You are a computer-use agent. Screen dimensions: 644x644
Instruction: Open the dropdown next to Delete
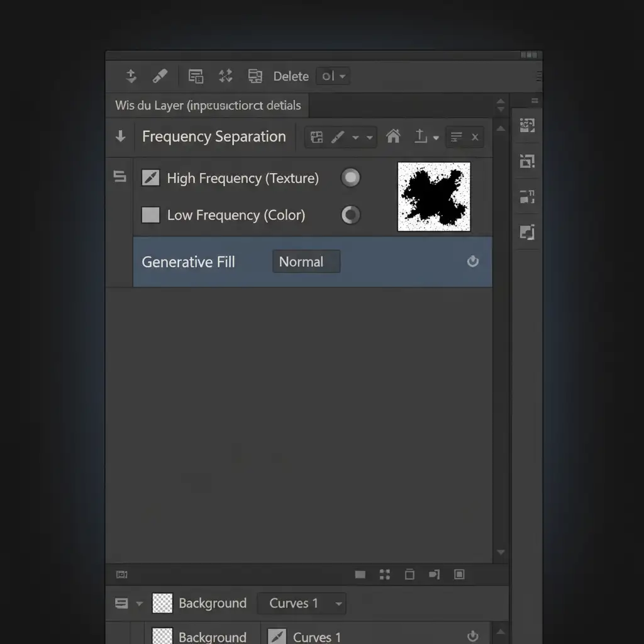333,76
